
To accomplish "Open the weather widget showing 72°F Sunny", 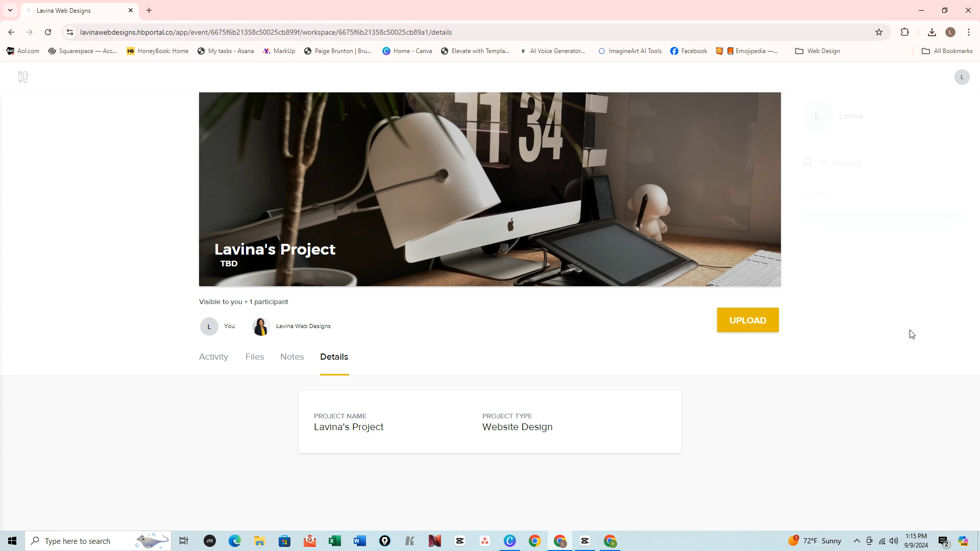I will click(x=815, y=541).
